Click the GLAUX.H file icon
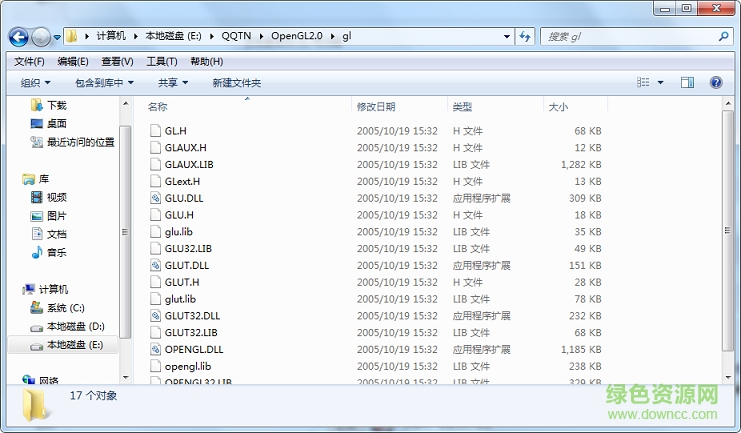 click(x=155, y=147)
